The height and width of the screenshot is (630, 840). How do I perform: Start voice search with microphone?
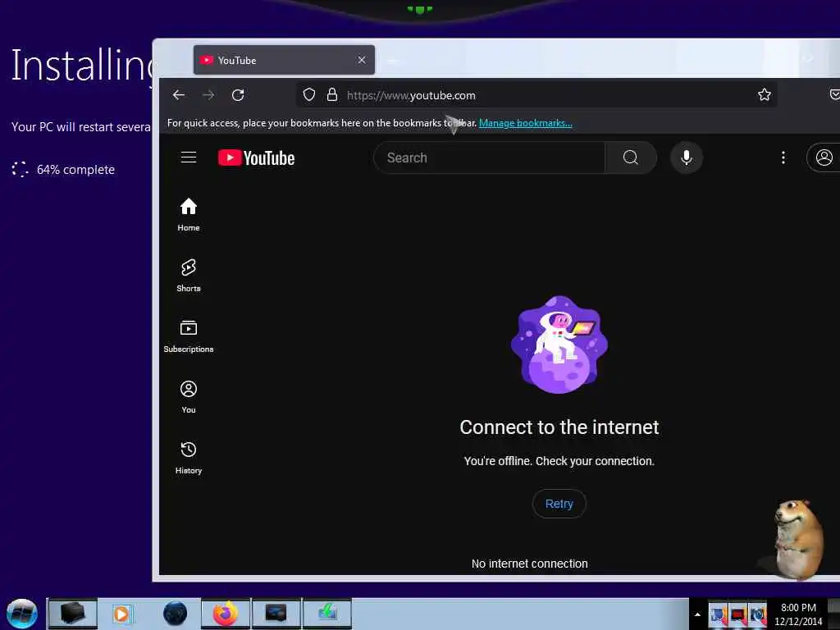tap(687, 157)
